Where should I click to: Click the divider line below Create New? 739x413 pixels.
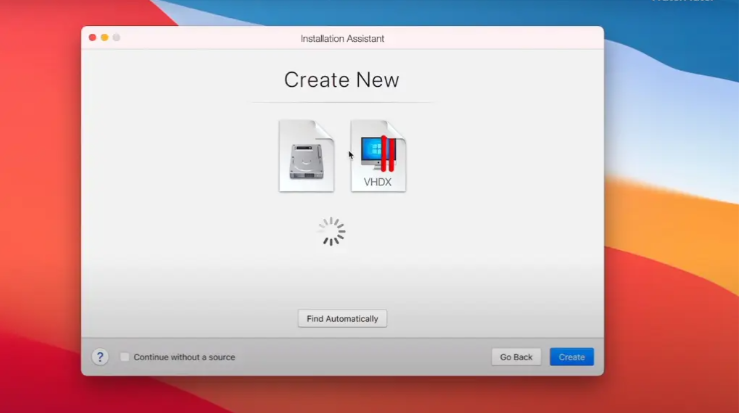coord(341,102)
